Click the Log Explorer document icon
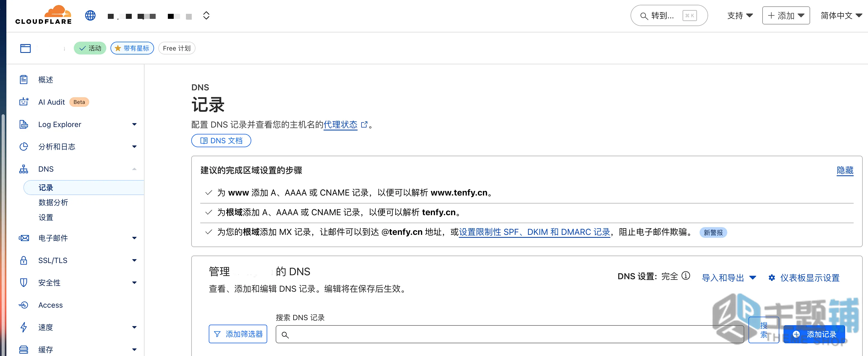This screenshot has width=868, height=356. tap(24, 124)
